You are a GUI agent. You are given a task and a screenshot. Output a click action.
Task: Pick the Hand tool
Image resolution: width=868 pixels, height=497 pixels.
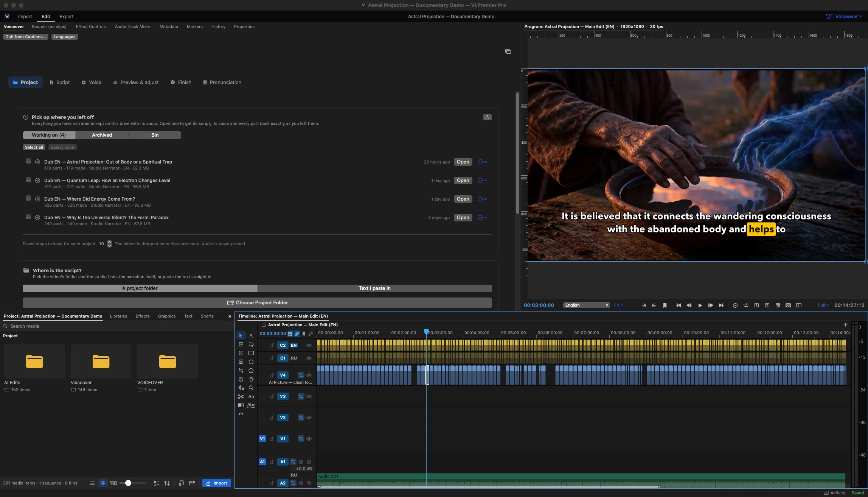click(x=251, y=379)
